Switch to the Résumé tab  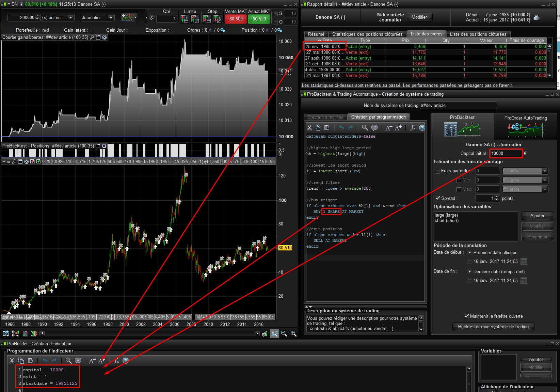click(x=316, y=34)
